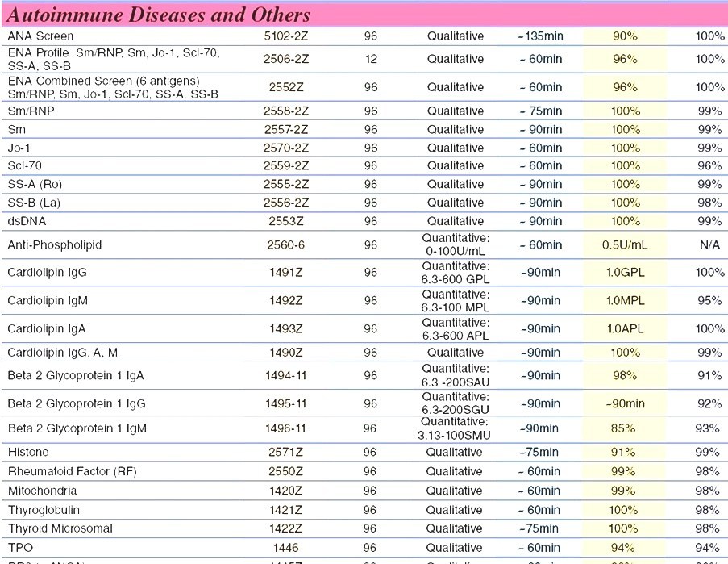This screenshot has height=564, width=728.
Task: Select 'Beta 2 Glycoprotein 1 IgA' name
Action: click(x=76, y=375)
